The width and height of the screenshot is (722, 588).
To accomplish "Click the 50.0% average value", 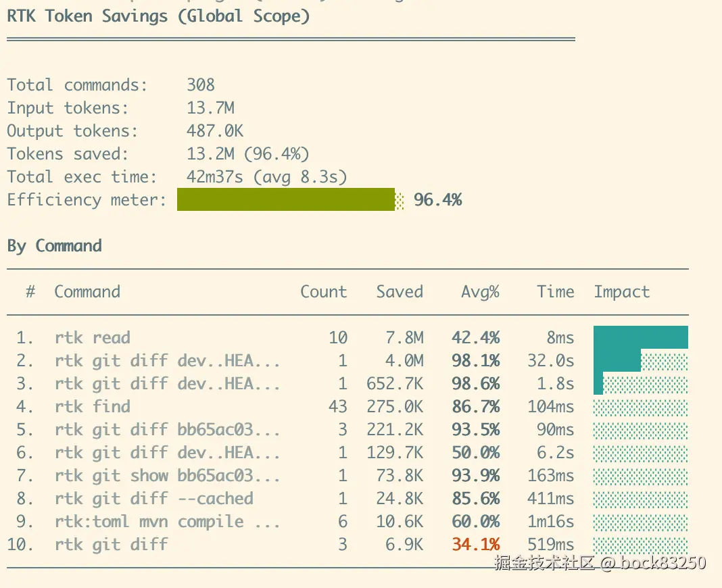I will tap(476, 453).
